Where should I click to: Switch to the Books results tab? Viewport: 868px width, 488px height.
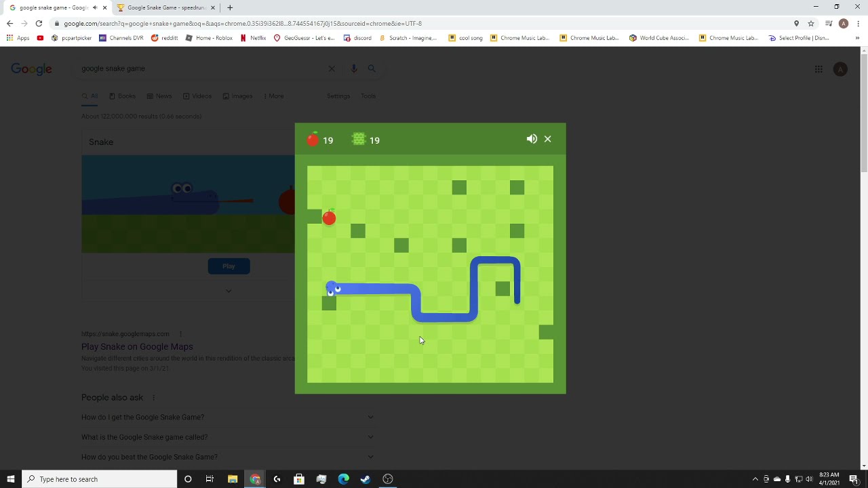[x=123, y=96]
